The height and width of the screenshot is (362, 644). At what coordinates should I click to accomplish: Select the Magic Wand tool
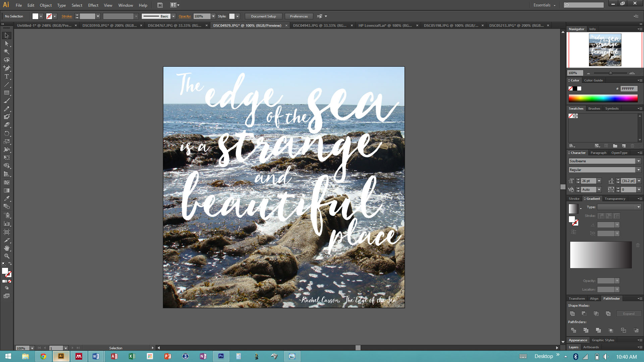point(7,52)
